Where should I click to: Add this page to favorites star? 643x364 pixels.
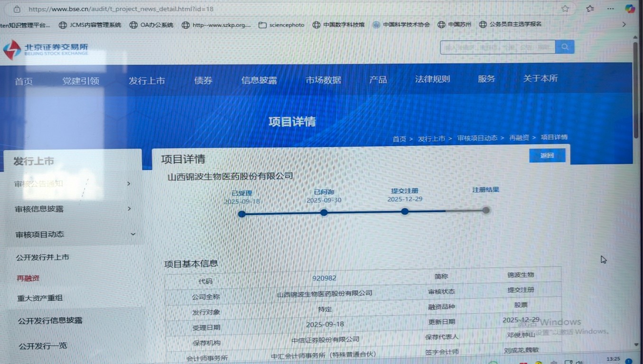tap(565, 9)
